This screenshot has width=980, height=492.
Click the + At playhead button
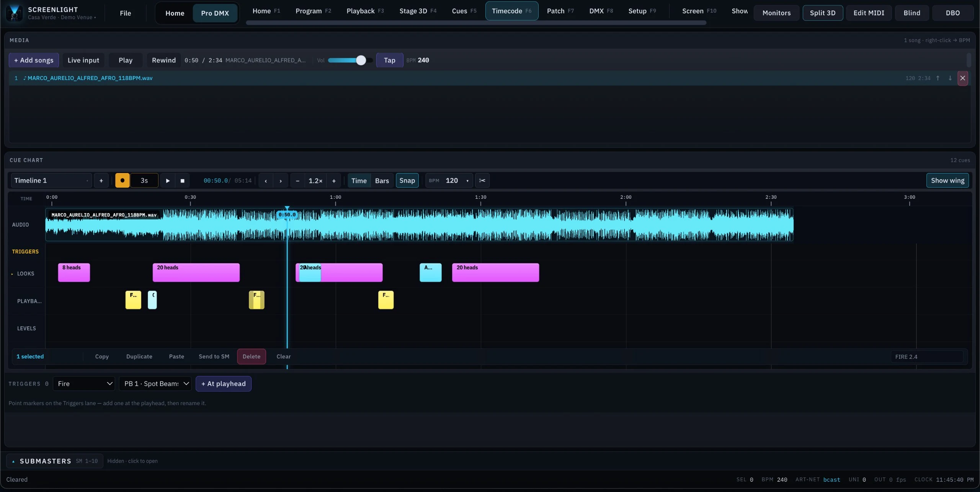224,384
